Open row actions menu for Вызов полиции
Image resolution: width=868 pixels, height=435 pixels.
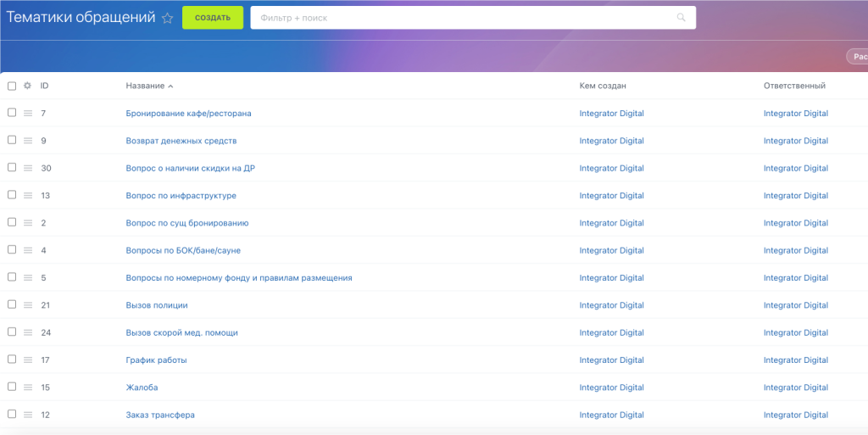pos(28,305)
